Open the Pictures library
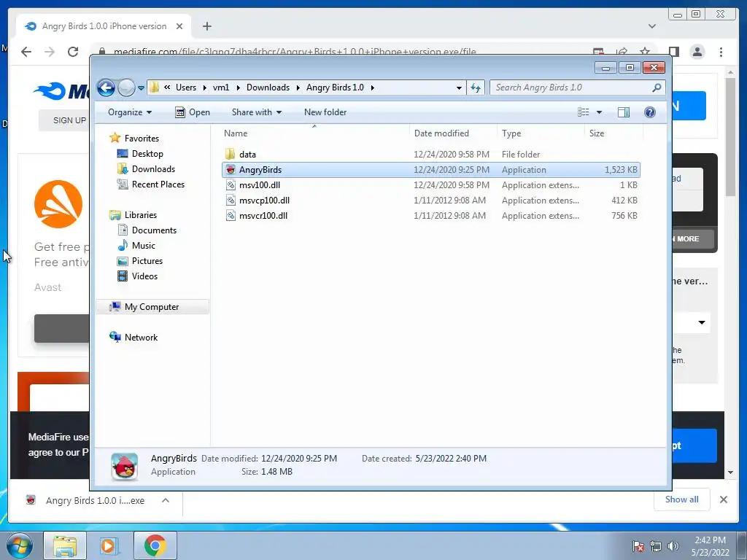Viewport: 747px width, 560px height. pos(147,261)
